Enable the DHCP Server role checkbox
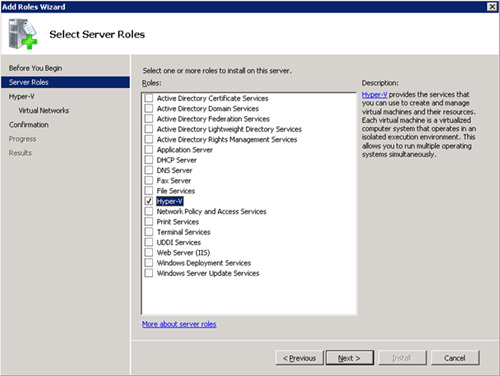The height and width of the screenshot is (376, 500). pyautogui.click(x=149, y=160)
